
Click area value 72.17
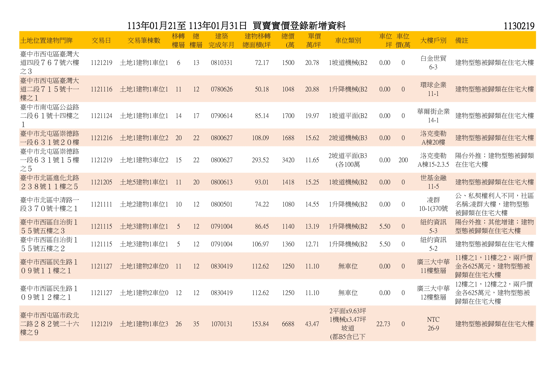(262, 63)
